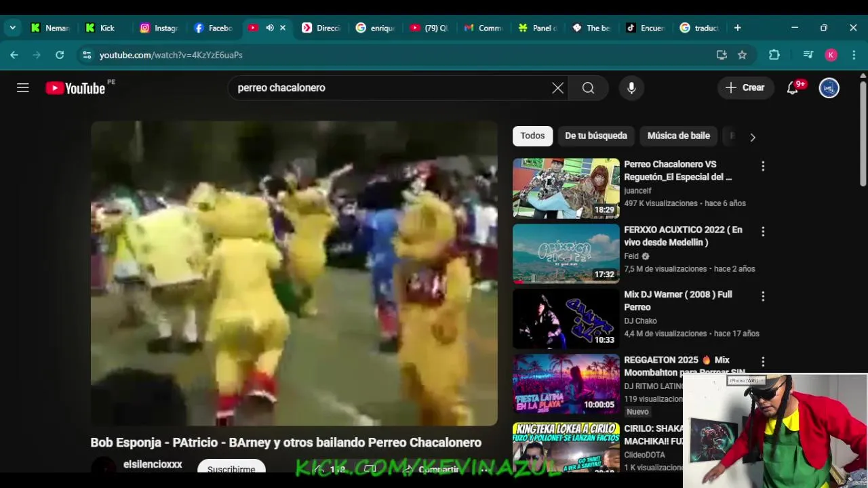The width and height of the screenshot is (868, 488).
Task: Click the Crear button
Action: (x=745, y=87)
